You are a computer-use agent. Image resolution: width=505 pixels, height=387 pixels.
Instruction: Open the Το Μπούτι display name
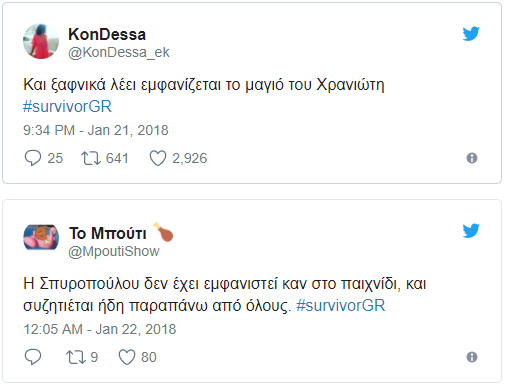click(108, 233)
